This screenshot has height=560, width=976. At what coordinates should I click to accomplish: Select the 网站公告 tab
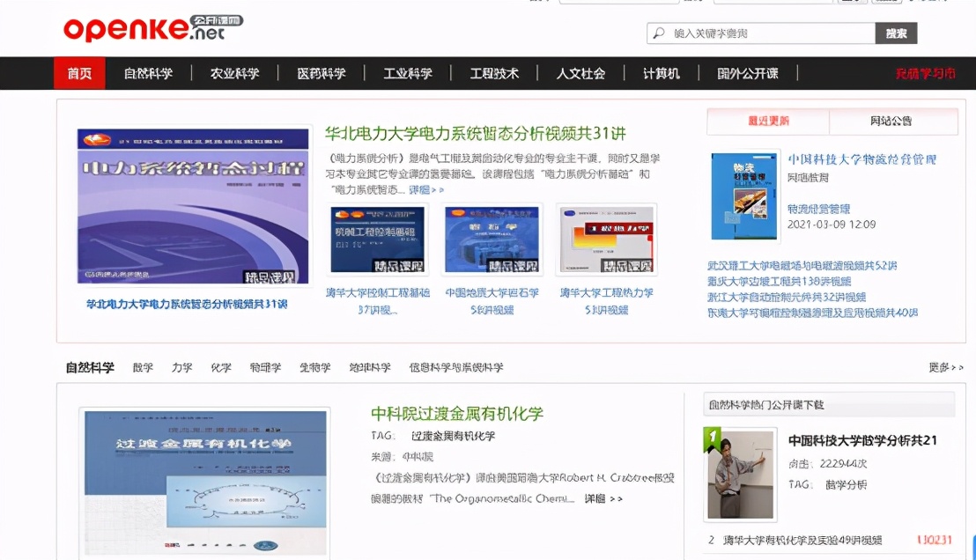[x=891, y=121]
